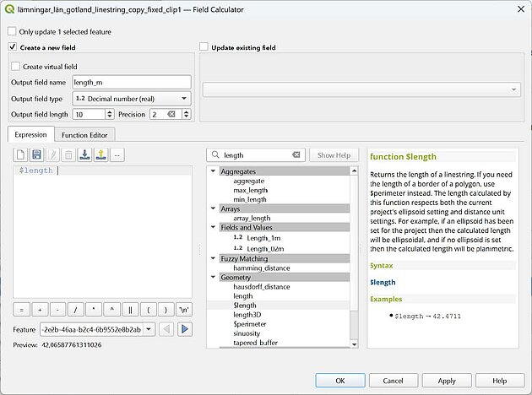Viewport: 532px width, 395px height.
Task: Go to the next feature preview
Action: coord(185,329)
